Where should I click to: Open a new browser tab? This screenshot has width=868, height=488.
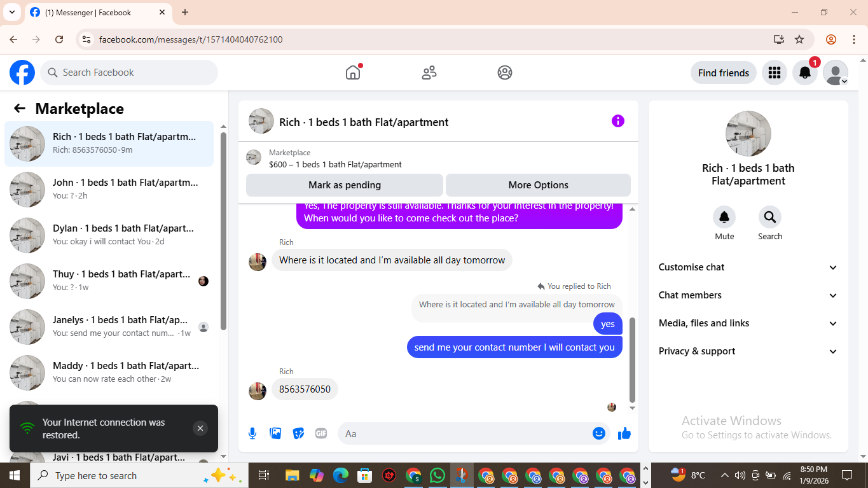tap(185, 12)
